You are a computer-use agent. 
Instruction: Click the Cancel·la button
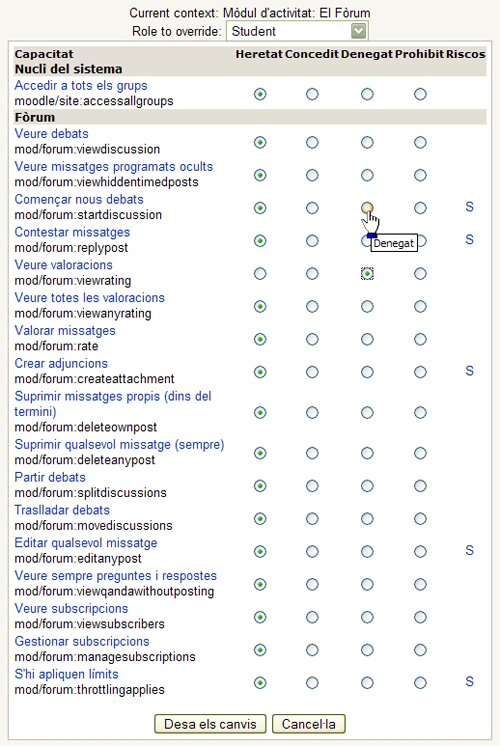pyautogui.click(x=309, y=724)
